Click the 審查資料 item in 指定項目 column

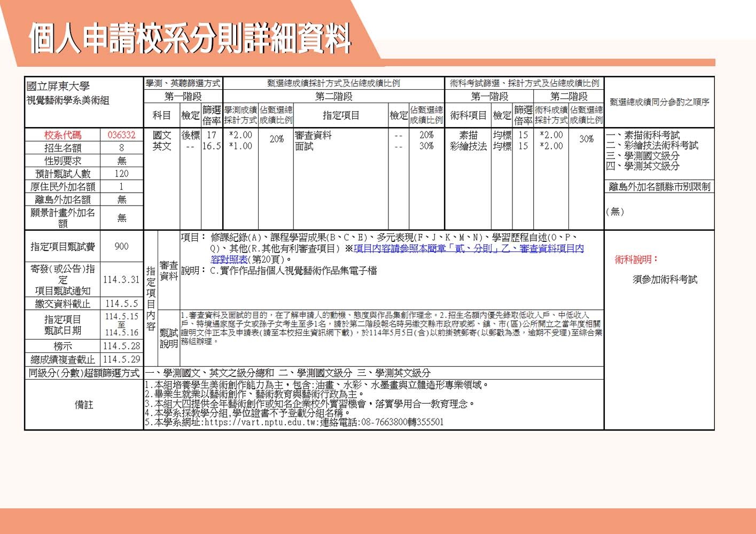coord(313,136)
